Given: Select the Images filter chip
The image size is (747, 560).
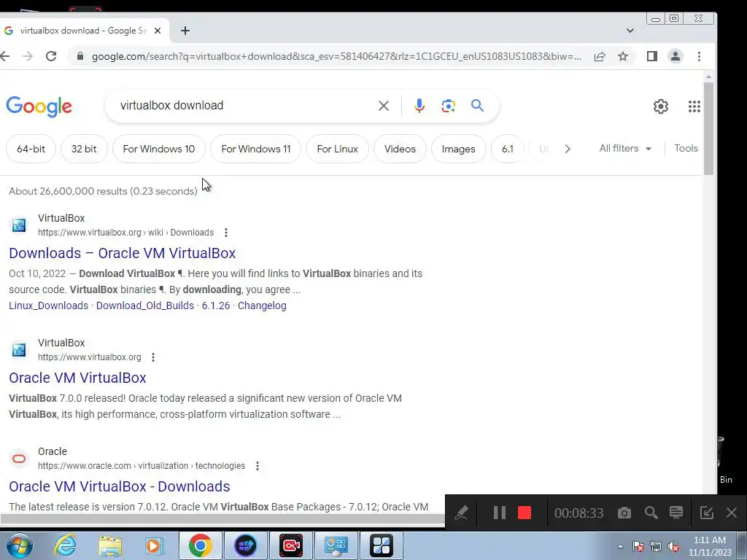Looking at the screenshot, I should click(458, 149).
